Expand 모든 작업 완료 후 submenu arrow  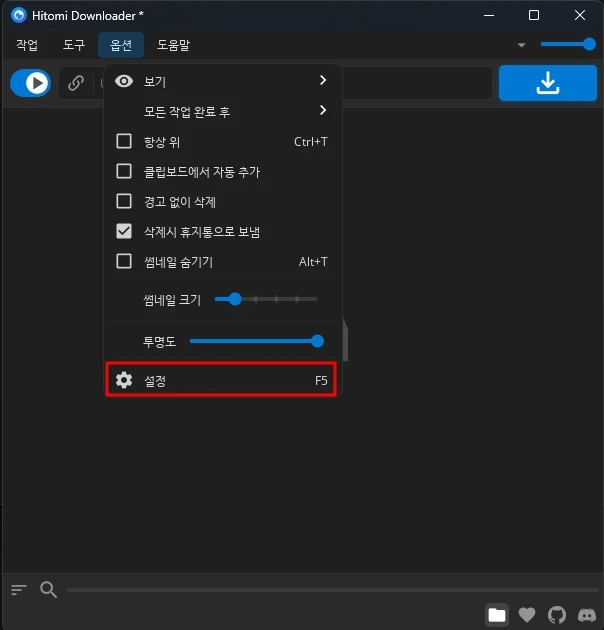click(x=323, y=110)
